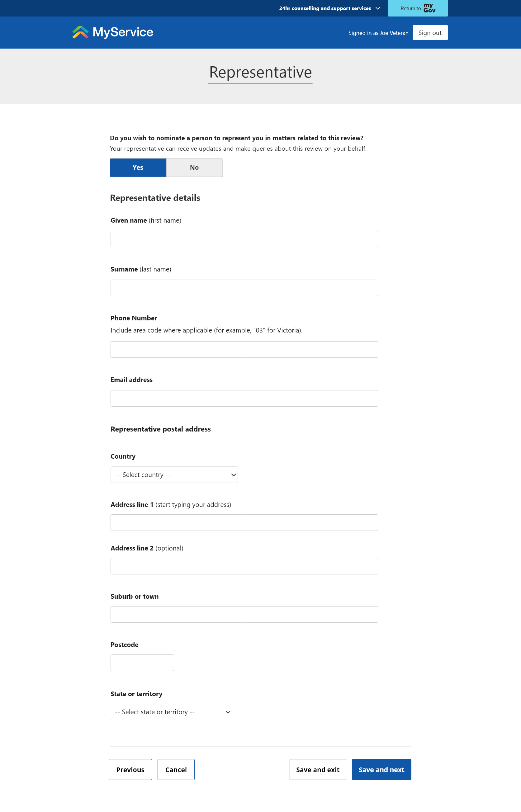The height and width of the screenshot is (812, 521).
Task: Focus the Suburb or town field
Action: click(x=244, y=614)
